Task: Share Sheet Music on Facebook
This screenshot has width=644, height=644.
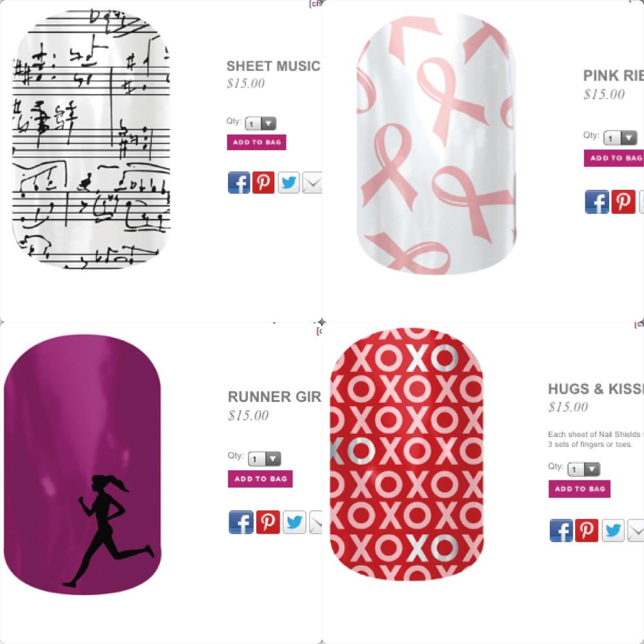Action: click(x=239, y=182)
